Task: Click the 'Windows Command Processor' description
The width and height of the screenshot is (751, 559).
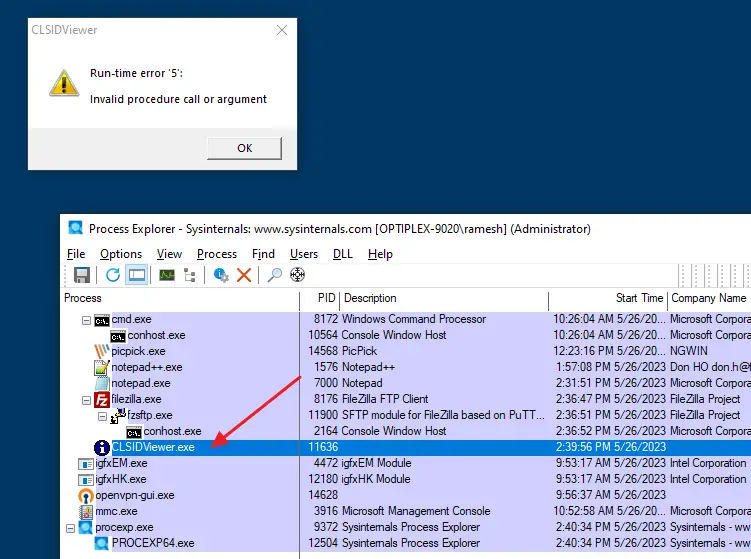Action: (414, 319)
